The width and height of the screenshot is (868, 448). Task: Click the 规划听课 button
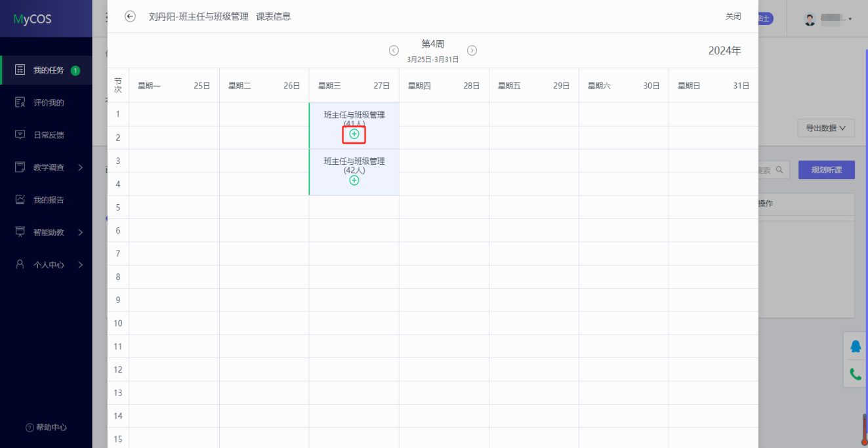(x=826, y=170)
